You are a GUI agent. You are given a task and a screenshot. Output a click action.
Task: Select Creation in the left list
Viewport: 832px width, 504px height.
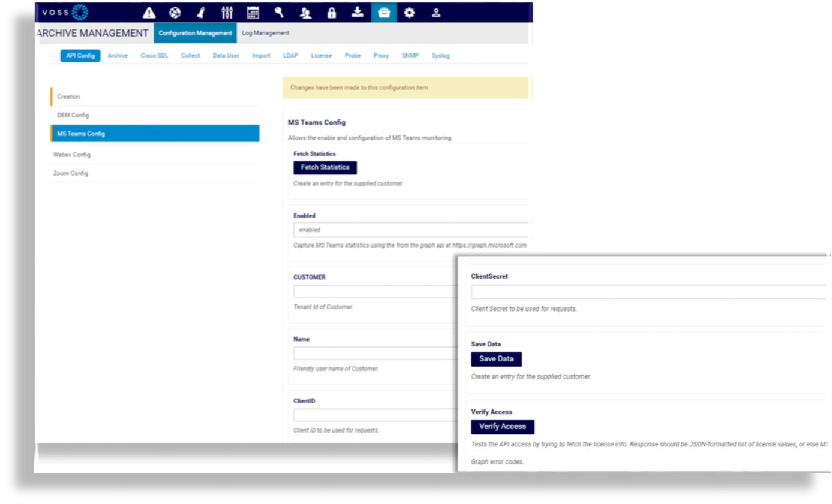[155, 96]
